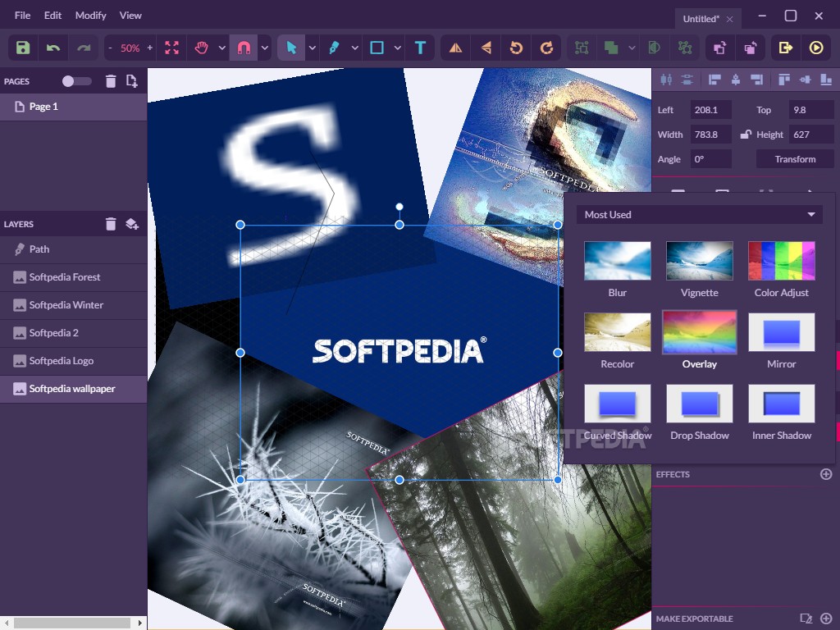Toggle the Pages switch
This screenshot has height=630, width=840.
point(76,81)
